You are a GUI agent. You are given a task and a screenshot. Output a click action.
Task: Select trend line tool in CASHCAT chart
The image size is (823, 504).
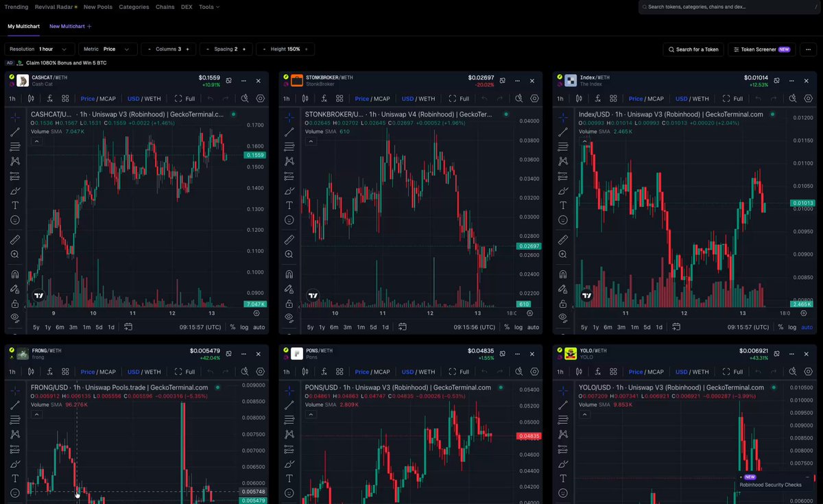click(15, 132)
